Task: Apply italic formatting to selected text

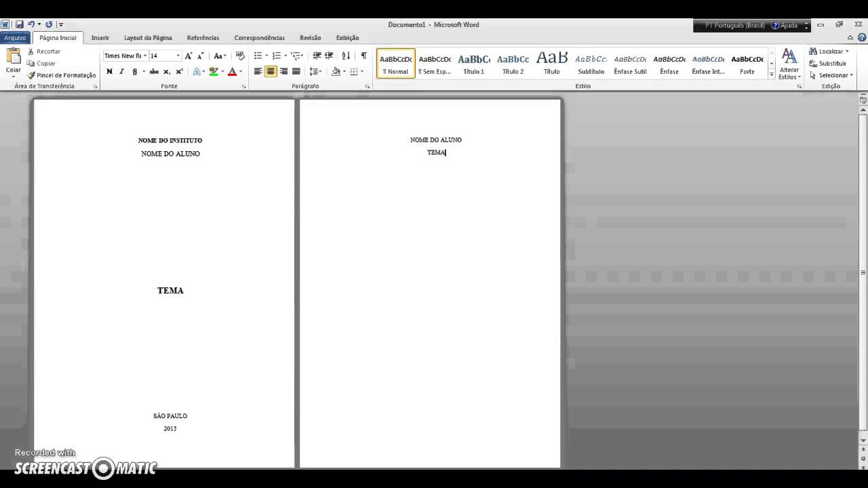Action: (121, 71)
